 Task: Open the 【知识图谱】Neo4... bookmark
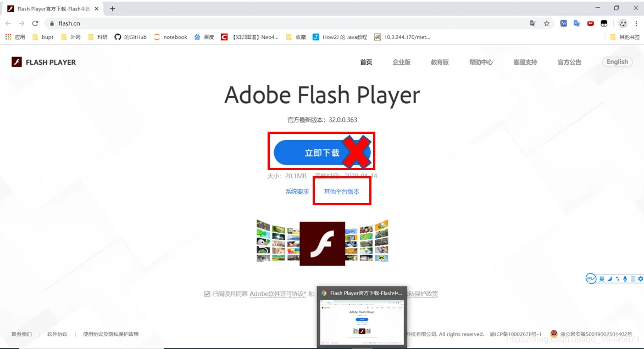pyautogui.click(x=249, y=37)
